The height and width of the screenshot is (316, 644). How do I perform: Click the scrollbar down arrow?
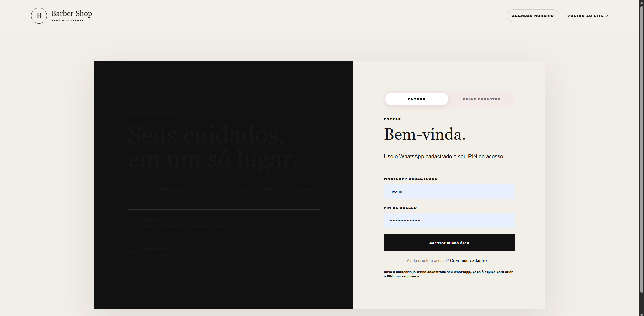pyautogui.click(x=642, y=314)
